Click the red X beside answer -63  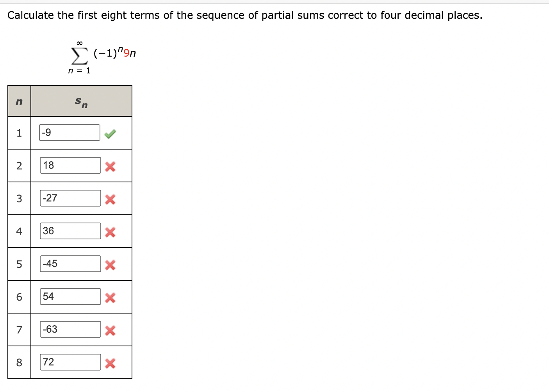point(111,331)
